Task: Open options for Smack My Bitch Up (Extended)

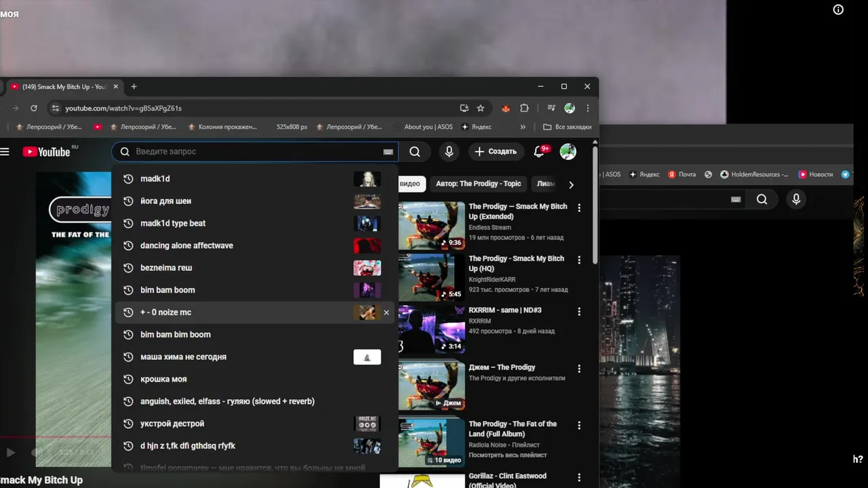Action: (x=579, y=208)
